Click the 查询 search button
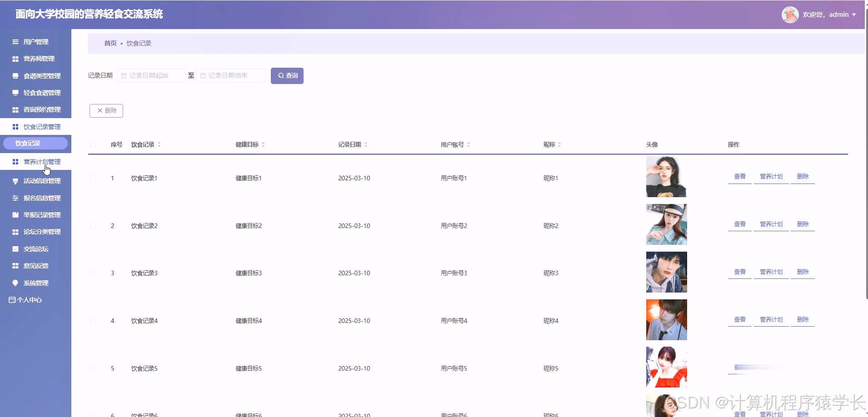The image size is (868, 417). pyautogui.click(x=287, y=75)
